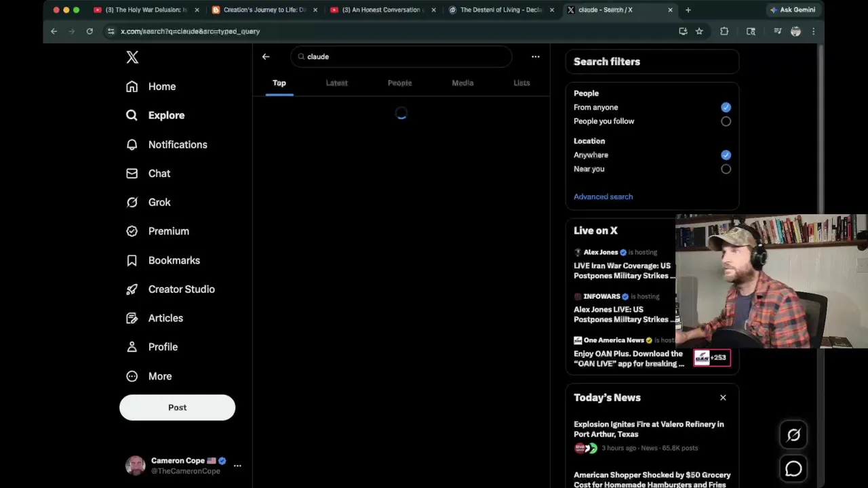
Task: Reload the page in the browser
Action: click(x=90, y=31)
